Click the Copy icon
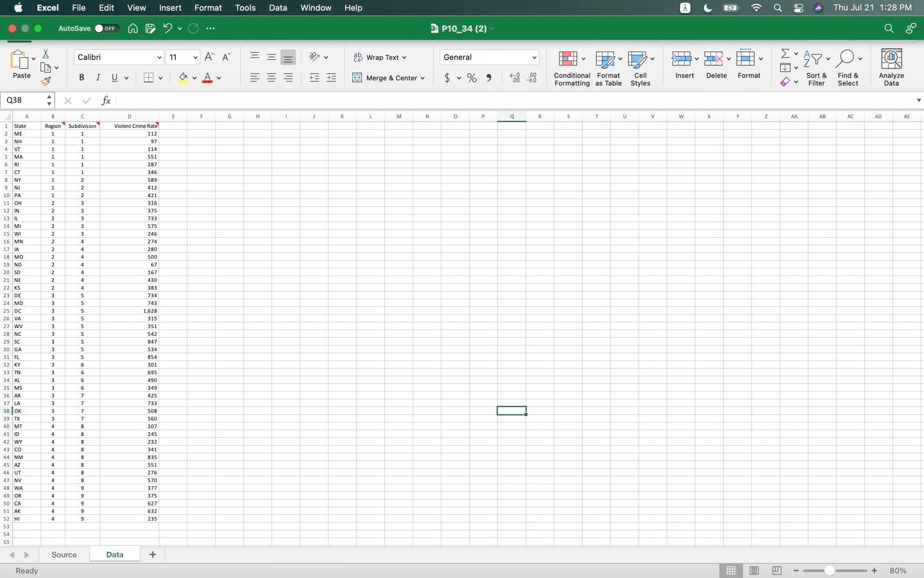 (x=46, y=67)
